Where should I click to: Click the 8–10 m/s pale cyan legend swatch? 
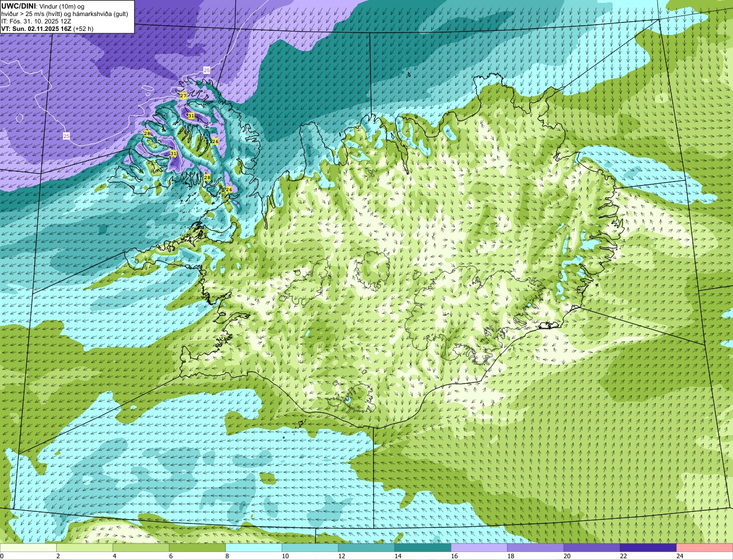(254, 547)
